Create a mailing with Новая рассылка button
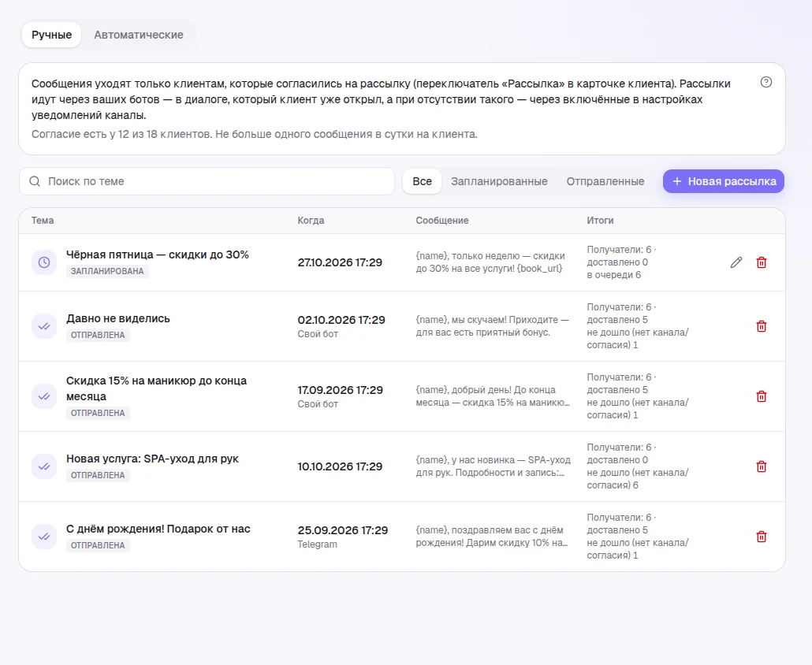This screenshot has height=665, width=812. [724, 181]
